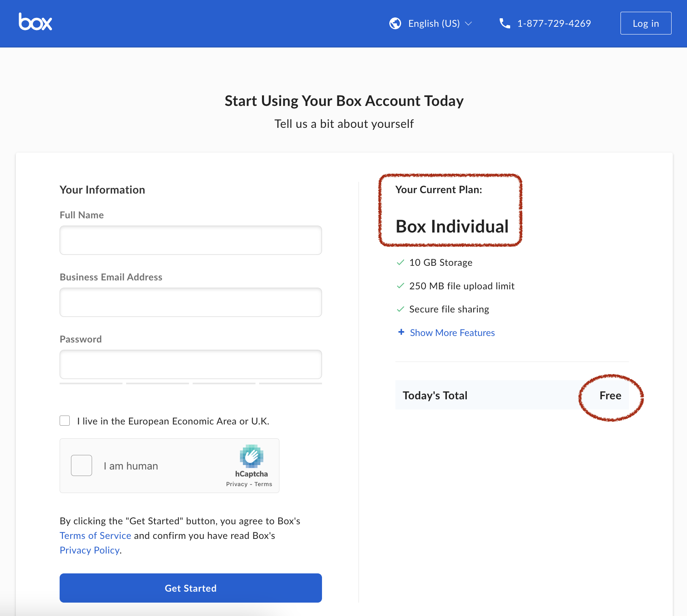This screenshot has width=687, height=616.
Task: Click the plus icon beside Show More Features
Action: [x=401, y=332]
